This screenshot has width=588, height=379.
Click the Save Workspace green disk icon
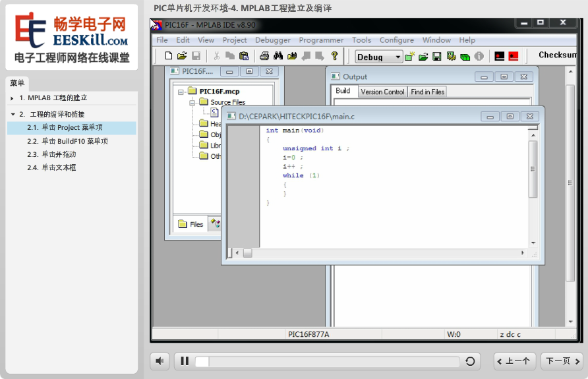(437, 56)
